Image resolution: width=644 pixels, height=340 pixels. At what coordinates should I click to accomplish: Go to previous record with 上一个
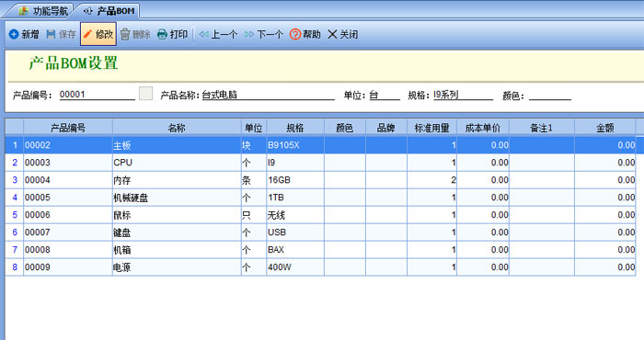218,34
